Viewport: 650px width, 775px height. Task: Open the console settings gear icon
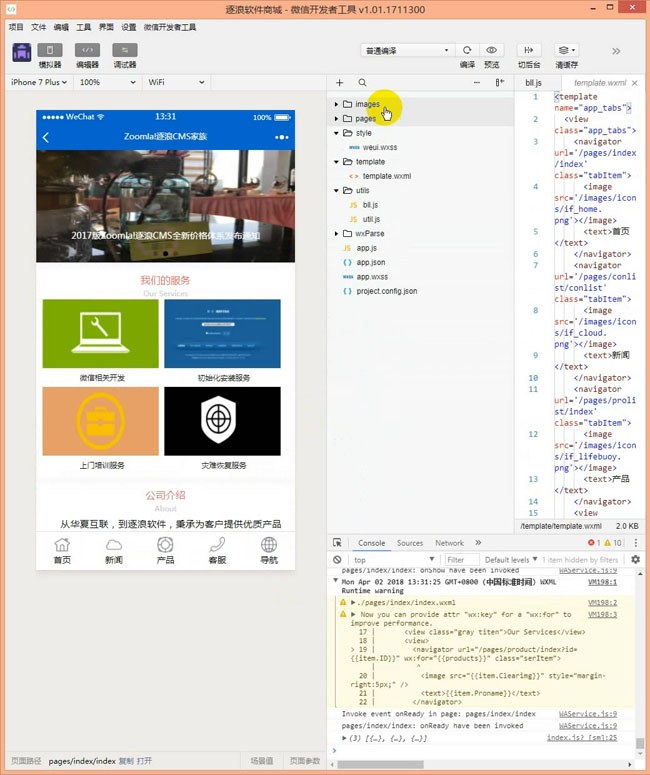click(635, 560)
